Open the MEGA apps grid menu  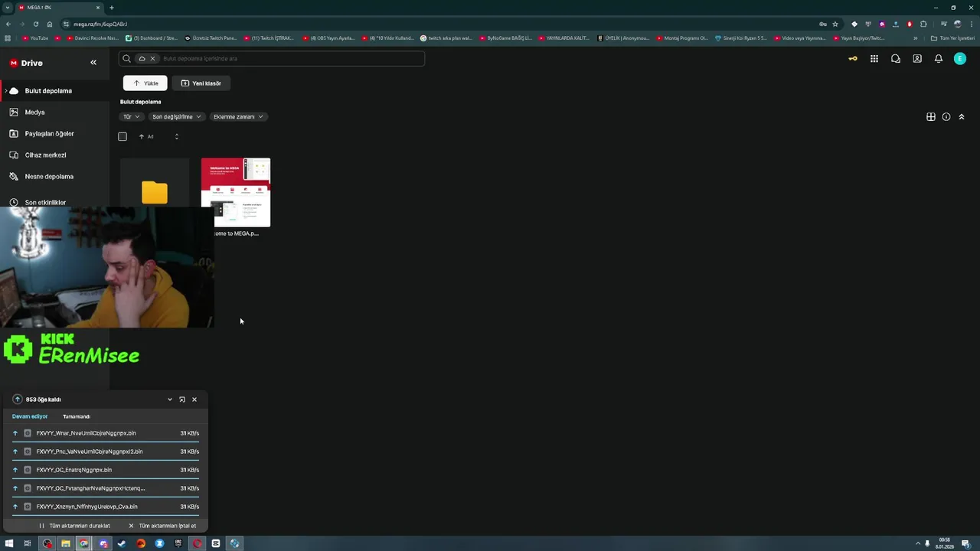(x=874, y=59)
